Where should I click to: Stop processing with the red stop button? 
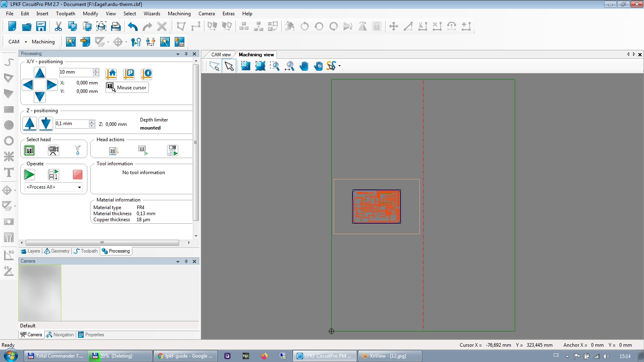coord(78,175)
